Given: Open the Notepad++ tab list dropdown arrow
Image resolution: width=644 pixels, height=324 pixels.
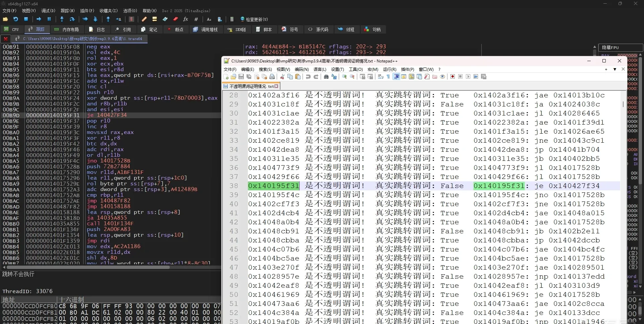Looking at the screenshot, I should point(615,69).
